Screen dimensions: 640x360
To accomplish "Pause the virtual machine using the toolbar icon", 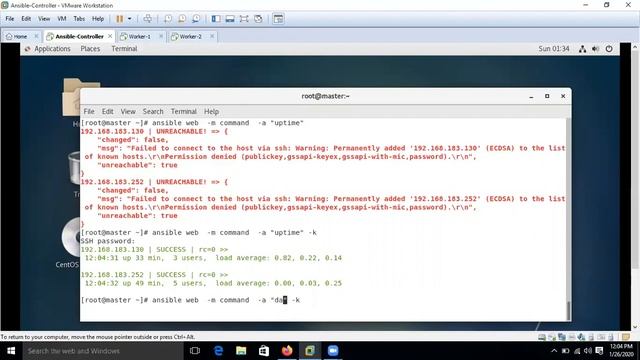I will click(120, 19).
